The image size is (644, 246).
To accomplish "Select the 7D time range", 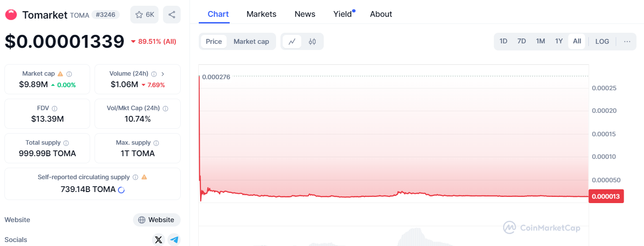I will [521, 42].
